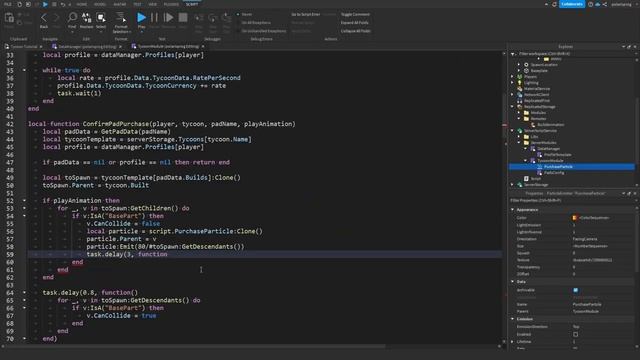The width and height of the screenshot is (640, 360).
Task: Expand the Lifetime property
Action: tap(513, 342)
